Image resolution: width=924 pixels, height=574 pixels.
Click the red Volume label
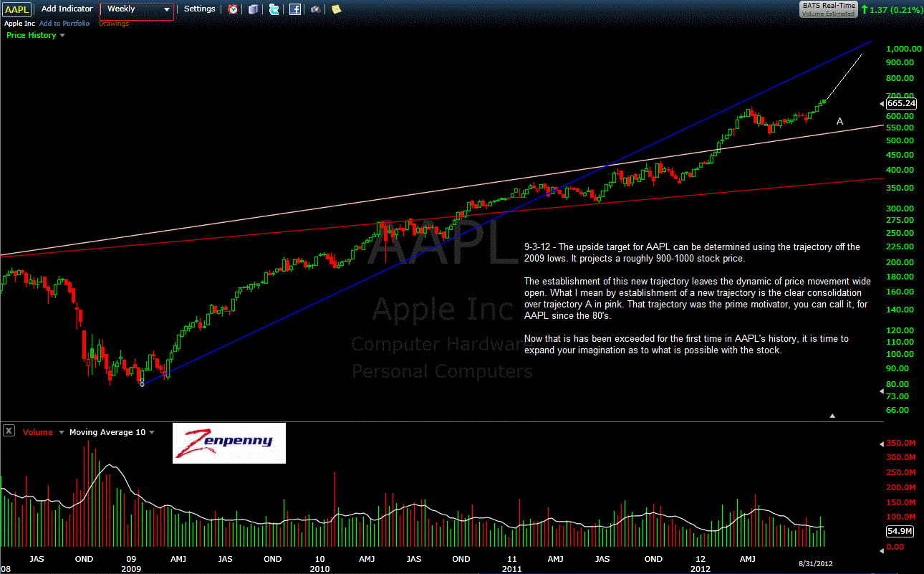[37, 432]
